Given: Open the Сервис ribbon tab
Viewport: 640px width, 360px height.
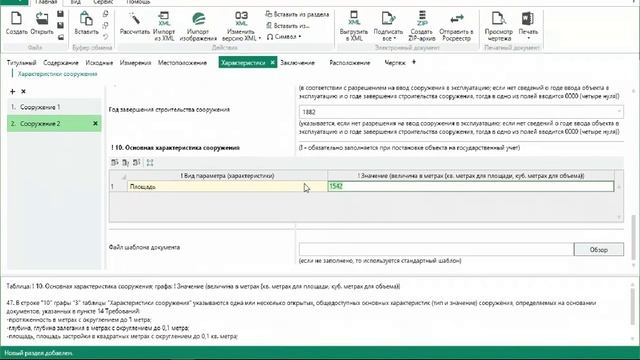Looking at the screenshot, I should (x=103, y=2).
